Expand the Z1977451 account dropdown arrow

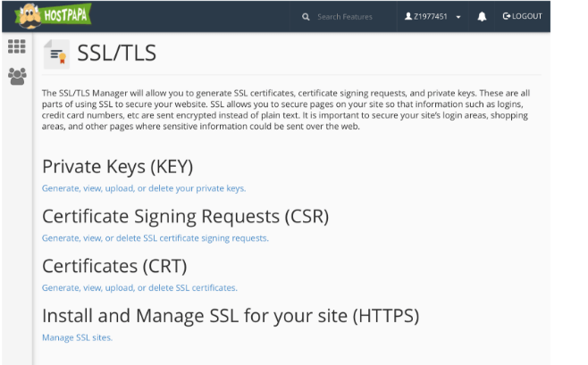(x=458, y=17)
